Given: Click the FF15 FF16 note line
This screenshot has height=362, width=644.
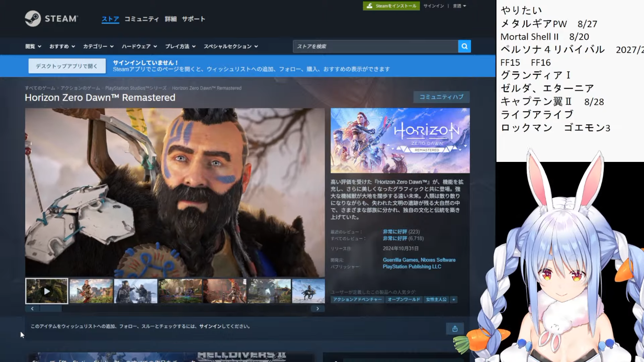Looking at the screenshot, I should [x=526, y=62].
